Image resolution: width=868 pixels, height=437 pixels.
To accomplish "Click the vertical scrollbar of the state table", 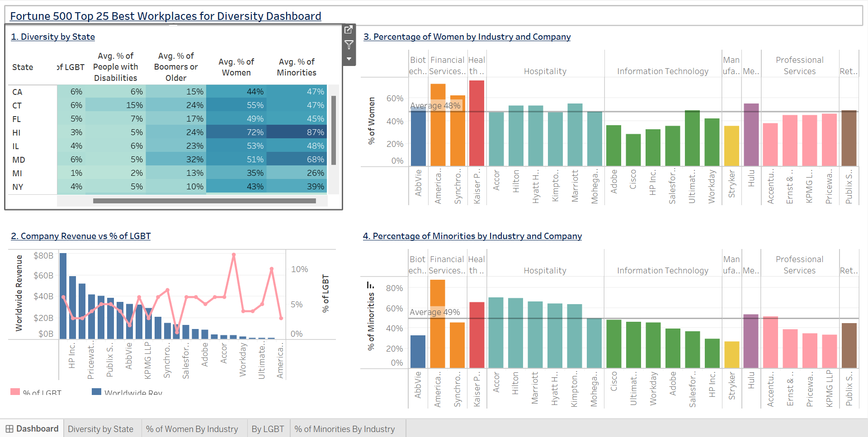I will [334, 130].
